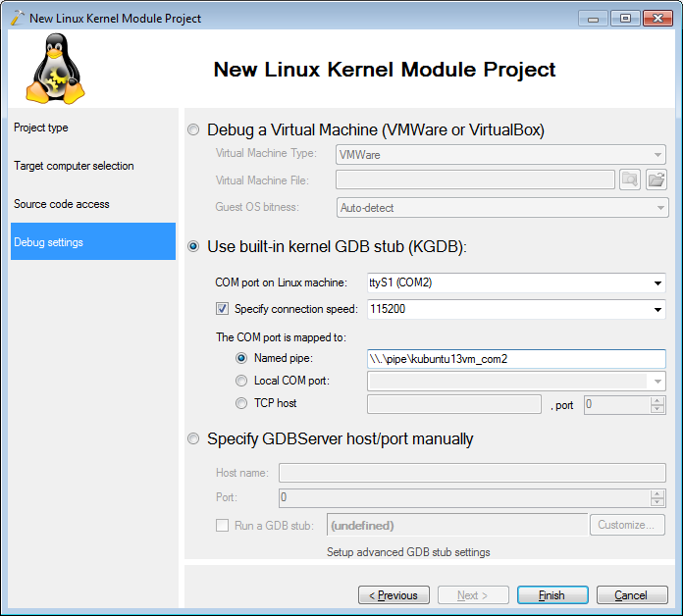Select Specify GDBServer host/port manually option
This screenshot has width=683, height=616.
pyautogui.click(x=193, y=438)
